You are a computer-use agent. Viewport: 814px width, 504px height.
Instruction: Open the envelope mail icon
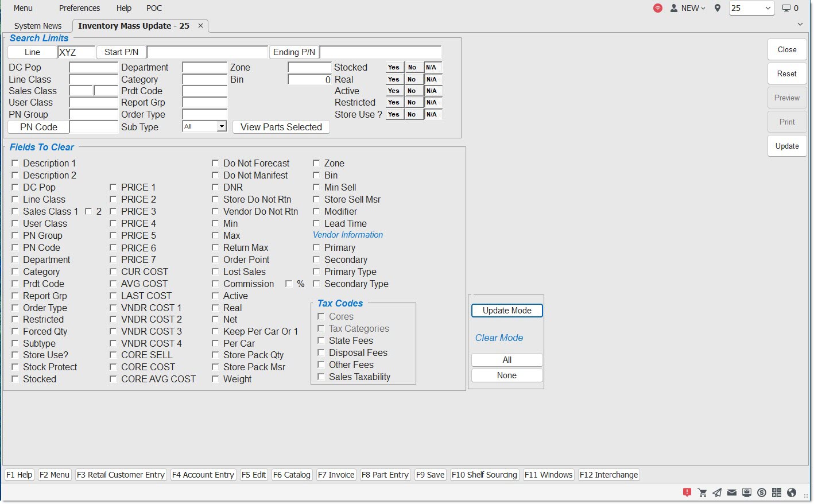coord(732,492)
